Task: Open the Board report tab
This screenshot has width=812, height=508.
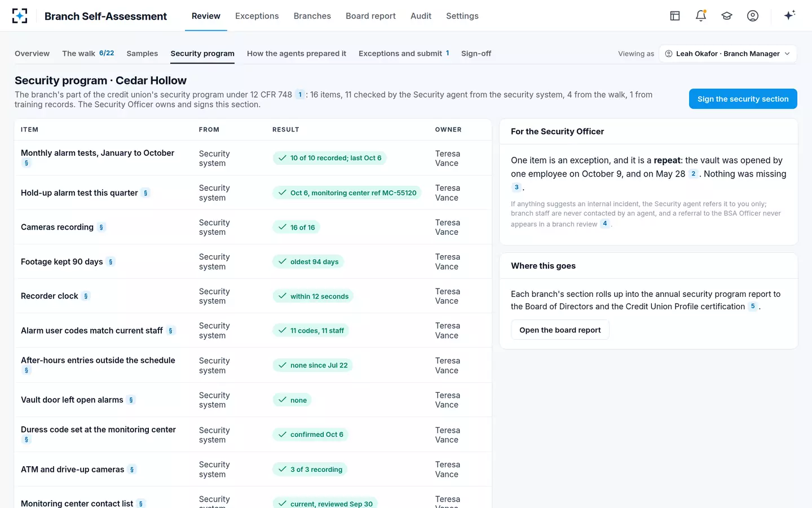Action: (x=370, y=16)
